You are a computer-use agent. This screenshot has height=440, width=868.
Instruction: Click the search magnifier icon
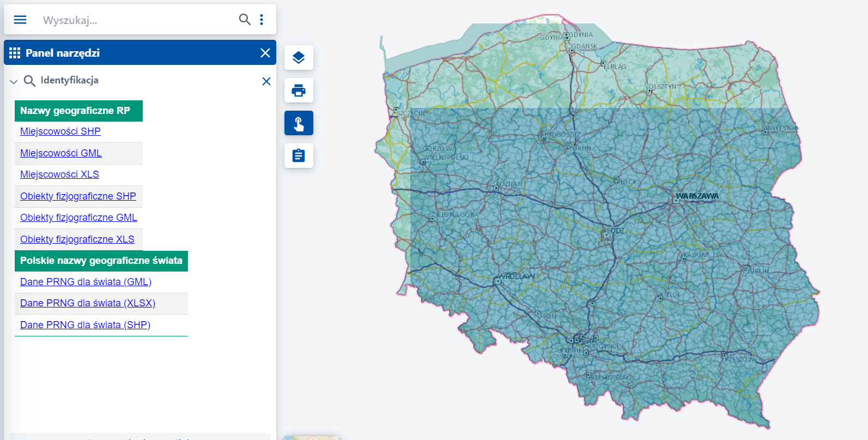click(x=245, y=20)
